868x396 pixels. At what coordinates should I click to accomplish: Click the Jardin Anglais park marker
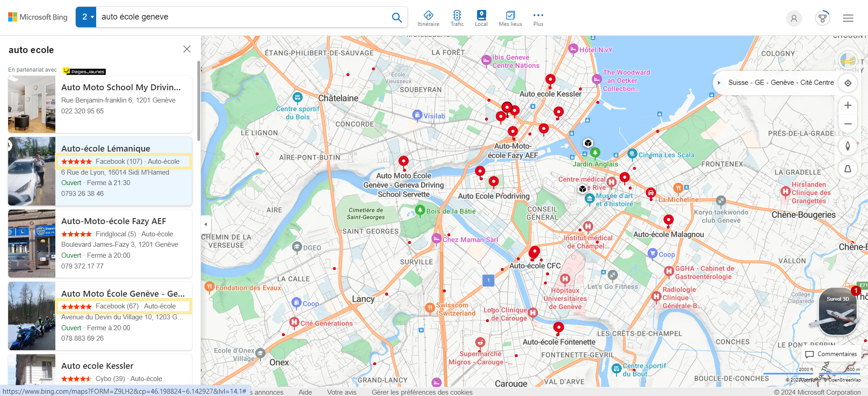pos(595,153)
